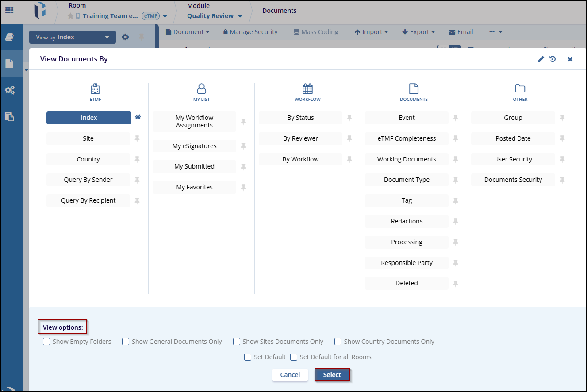Click the home icon beside Index
Viewport: 587px width, 392px height.
(138, 117)
